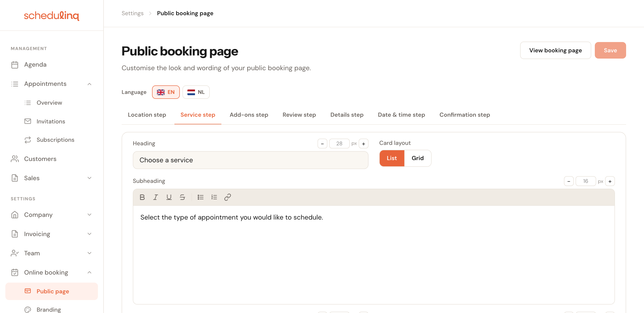The height and width of the screenshot is (313, 644).
Task: Open Agenda in sidebar
Action: (x=51, y=65)
